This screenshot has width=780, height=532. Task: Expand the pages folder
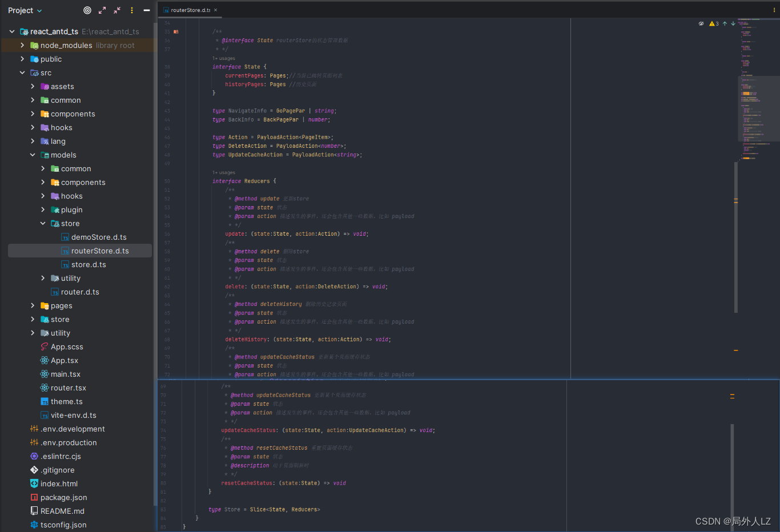(x=33, y=305)
